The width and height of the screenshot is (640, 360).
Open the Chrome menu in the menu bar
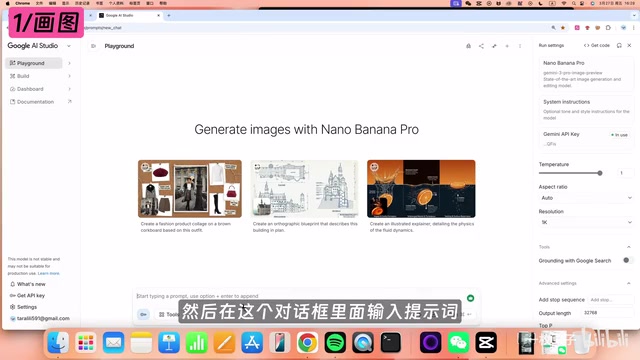pyautogui.click(x=22, y=3)
